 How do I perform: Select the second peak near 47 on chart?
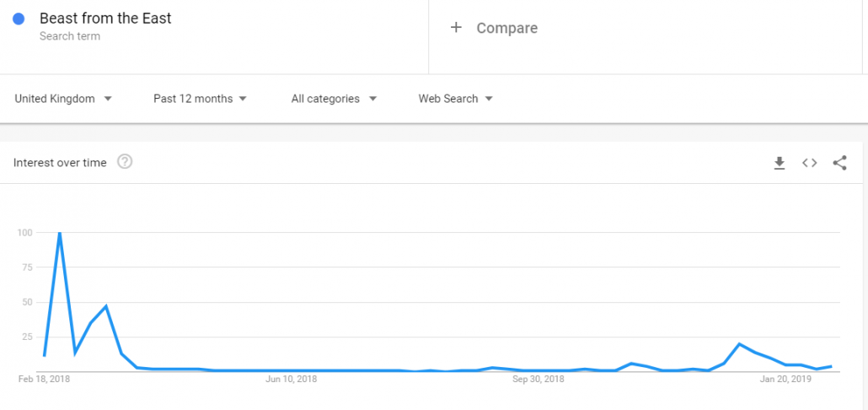pyautogui.click(x=105, y=306)
